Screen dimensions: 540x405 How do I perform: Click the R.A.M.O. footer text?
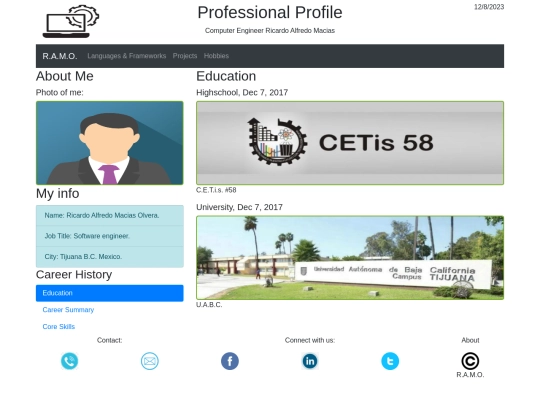(x=470, y=375)
